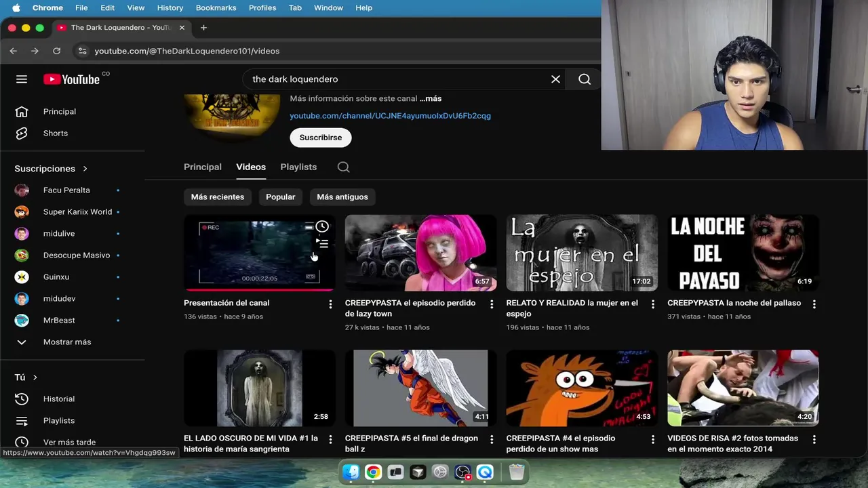Sort by Más antiguos chip
The image size is (868, 488).
pos(342,197)
